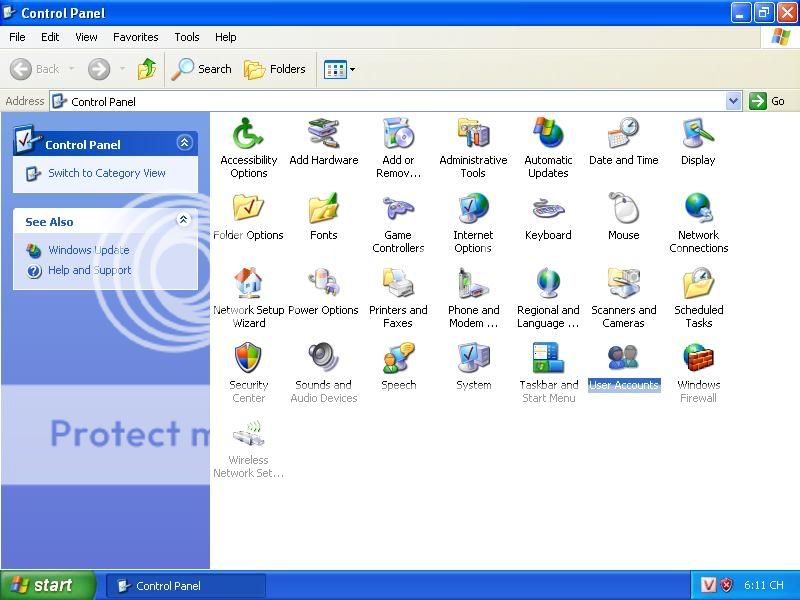Open Wireless Network Setup wizard
Image resolution: width=800 pixels, height=600 pixels.
(248, 448)
